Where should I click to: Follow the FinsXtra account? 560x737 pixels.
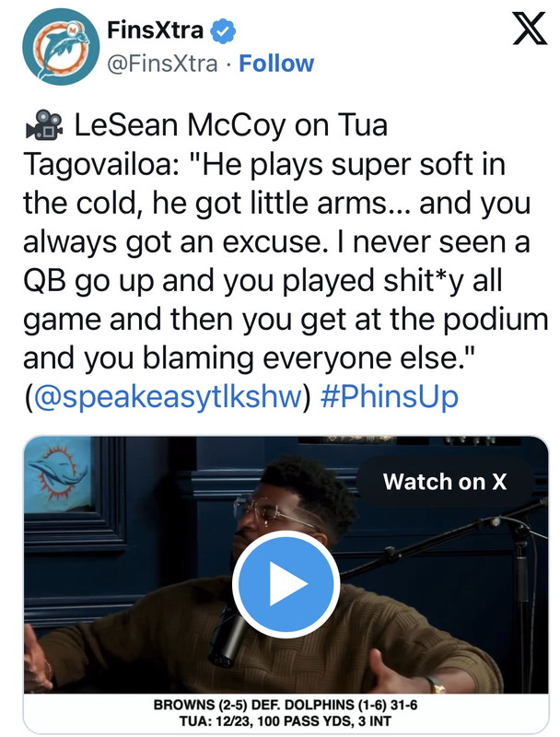(276, 64)
